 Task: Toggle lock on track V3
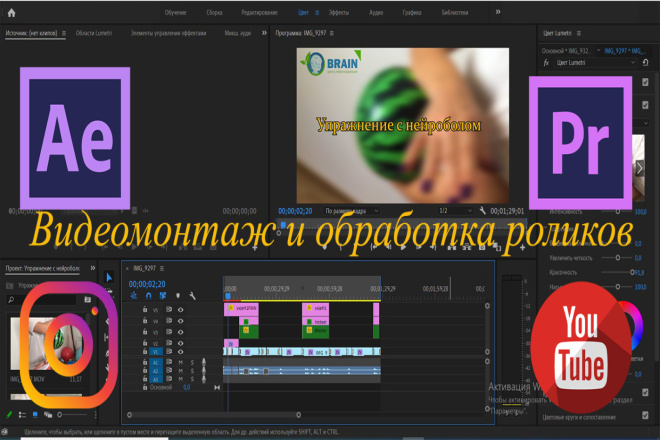[x=145, y=332]
